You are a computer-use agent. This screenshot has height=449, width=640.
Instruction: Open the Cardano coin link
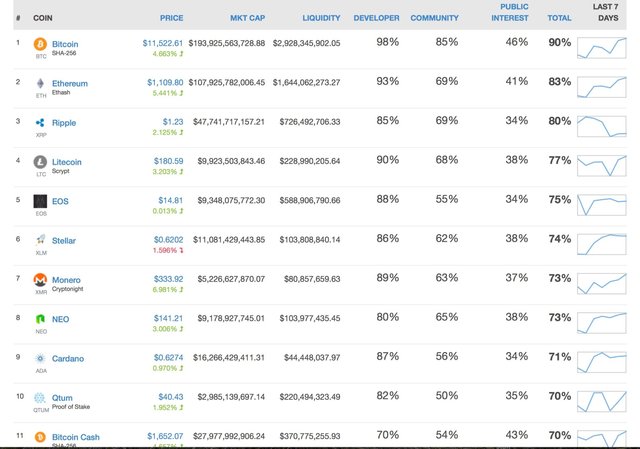click(x=68, y=358)
